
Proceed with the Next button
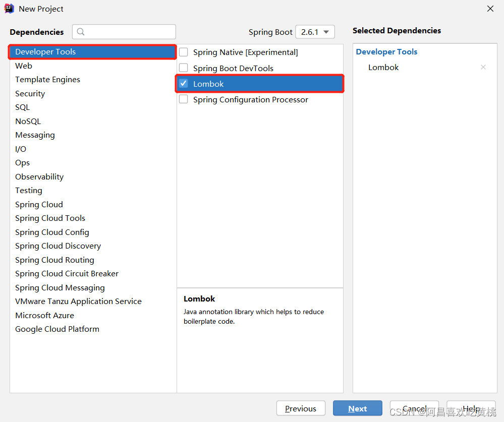(357, 408)
